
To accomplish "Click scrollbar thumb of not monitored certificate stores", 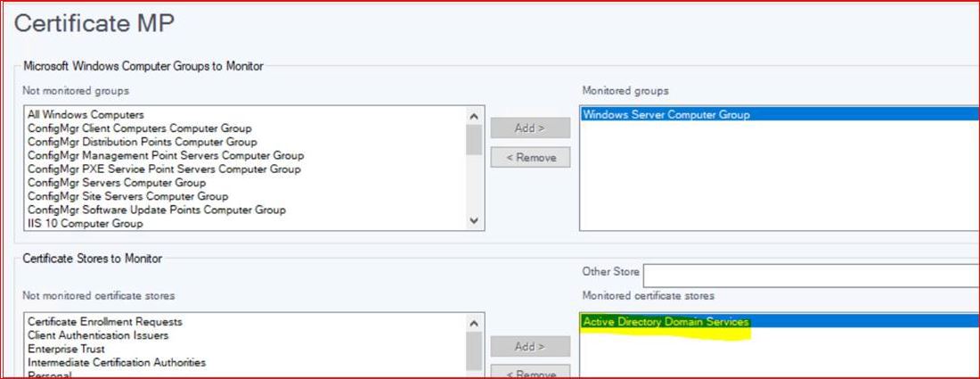I will click(474, 351).
